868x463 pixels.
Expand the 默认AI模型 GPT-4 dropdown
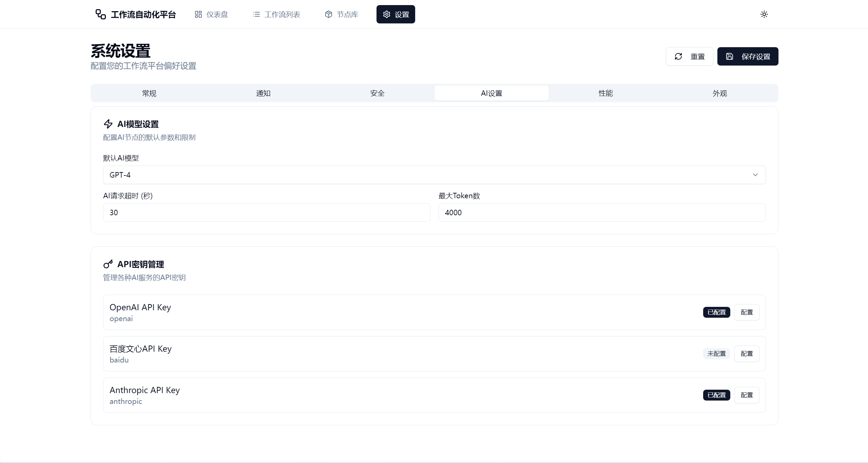434,175
